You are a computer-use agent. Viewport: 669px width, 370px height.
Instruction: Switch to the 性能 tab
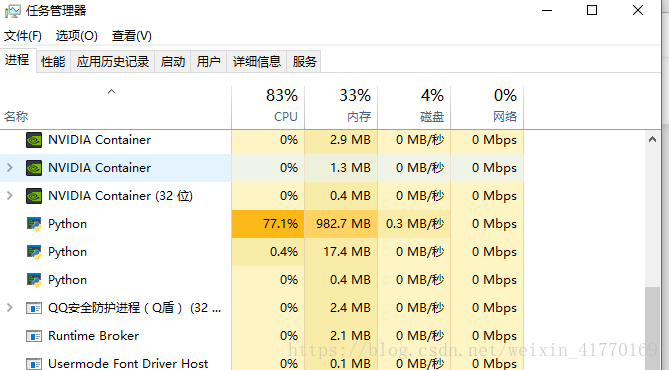(53, 62)
